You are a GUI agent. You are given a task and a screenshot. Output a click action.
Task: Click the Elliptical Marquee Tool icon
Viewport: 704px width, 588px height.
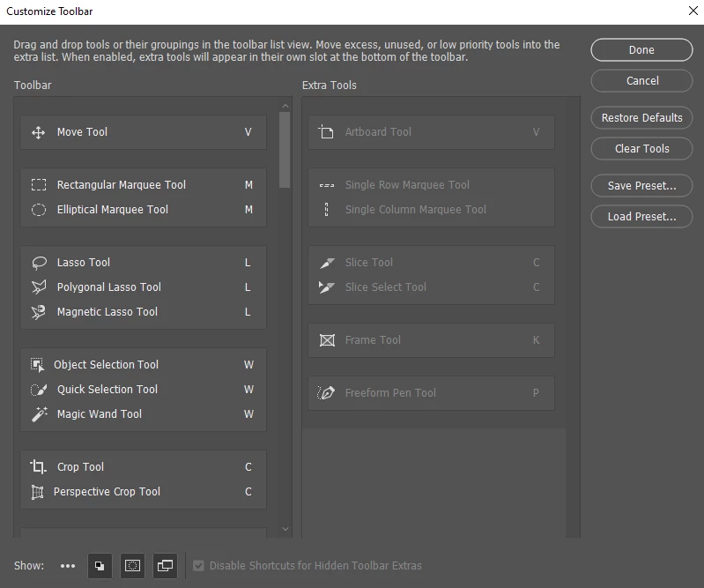tap(39, 210)
